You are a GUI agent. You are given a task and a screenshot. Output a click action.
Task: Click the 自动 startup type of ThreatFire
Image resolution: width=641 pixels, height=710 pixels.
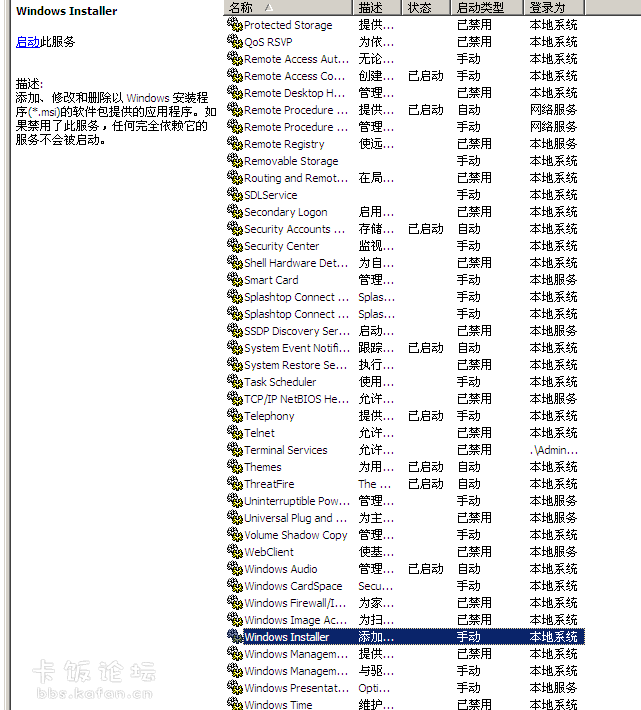[x=469, y=484]
